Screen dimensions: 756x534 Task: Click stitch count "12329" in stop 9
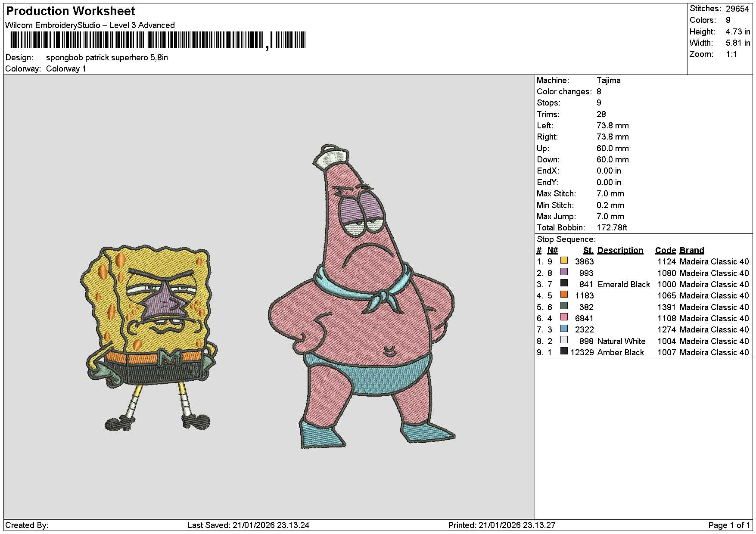[582, 353]
